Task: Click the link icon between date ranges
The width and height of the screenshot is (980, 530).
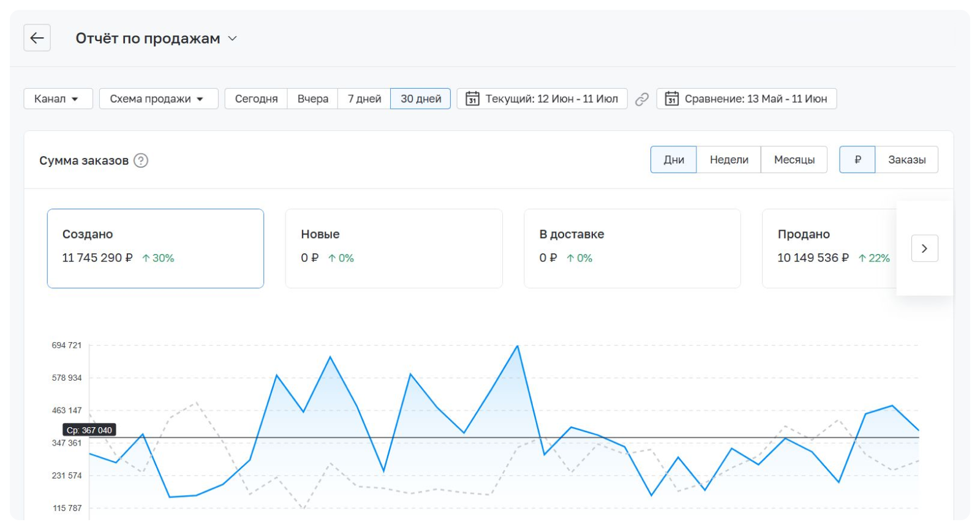Action: [642, 99]
